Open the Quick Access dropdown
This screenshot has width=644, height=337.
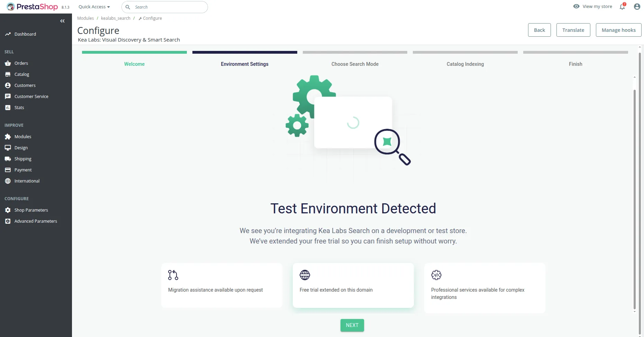(x=94, y=7)
